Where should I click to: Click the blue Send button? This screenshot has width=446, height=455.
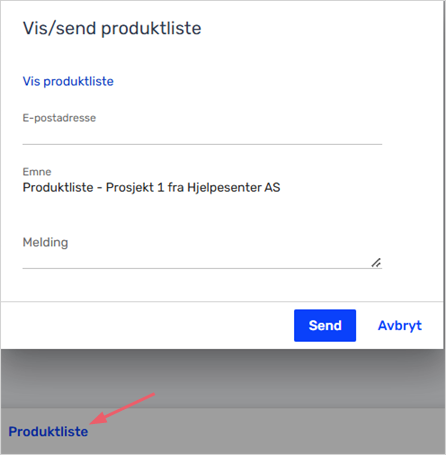pyautogui.click(x=325, y=325)
